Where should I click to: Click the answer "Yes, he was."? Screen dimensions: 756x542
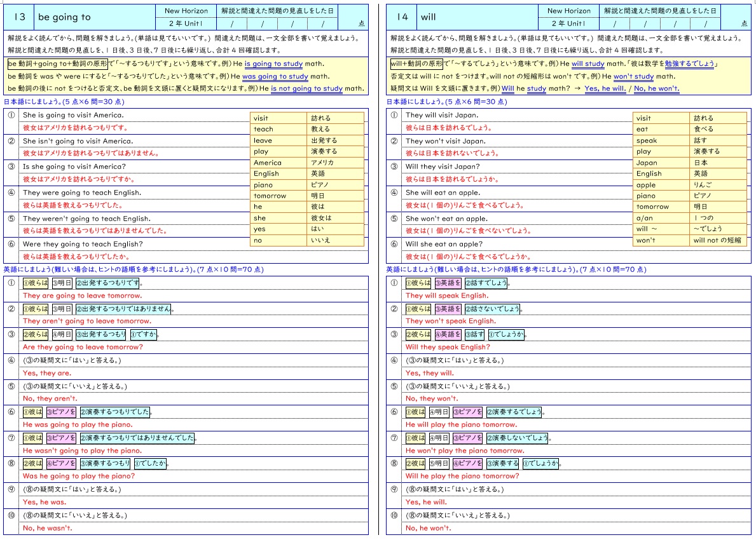click(45, 503)
